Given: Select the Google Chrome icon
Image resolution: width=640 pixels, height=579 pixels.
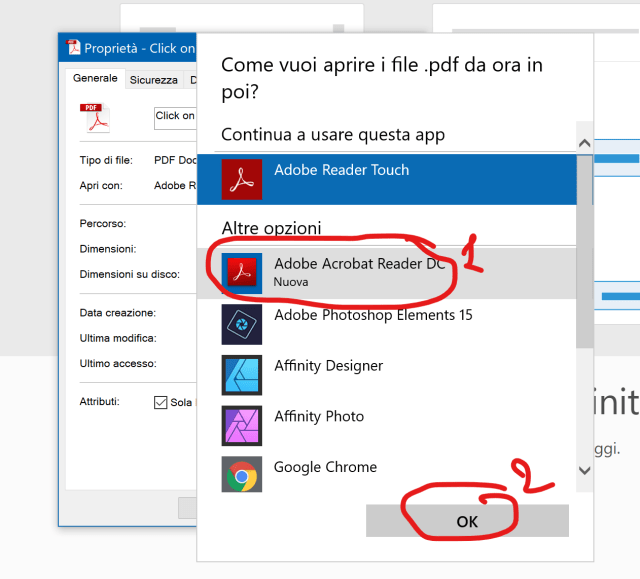Looking at the screenshot, I should tap(241, 476).
